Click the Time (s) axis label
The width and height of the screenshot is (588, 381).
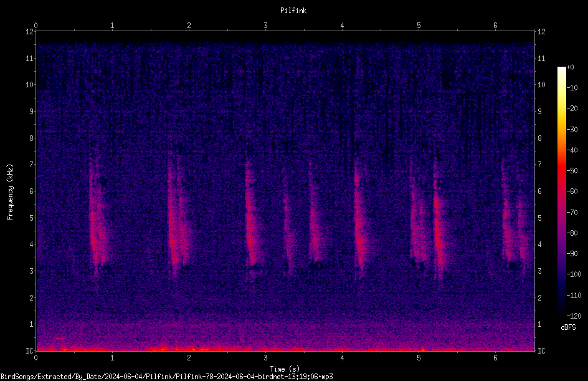coord(285,369)
